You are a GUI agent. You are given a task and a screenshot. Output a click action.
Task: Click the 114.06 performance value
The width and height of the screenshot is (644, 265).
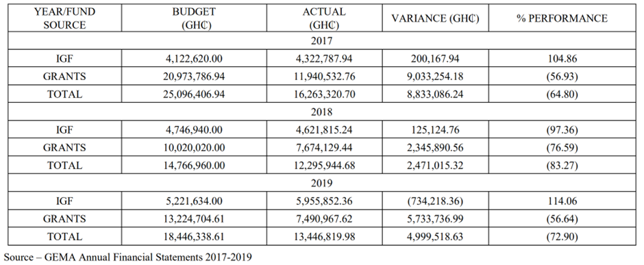pyautogui.click(x=562, y=201)
